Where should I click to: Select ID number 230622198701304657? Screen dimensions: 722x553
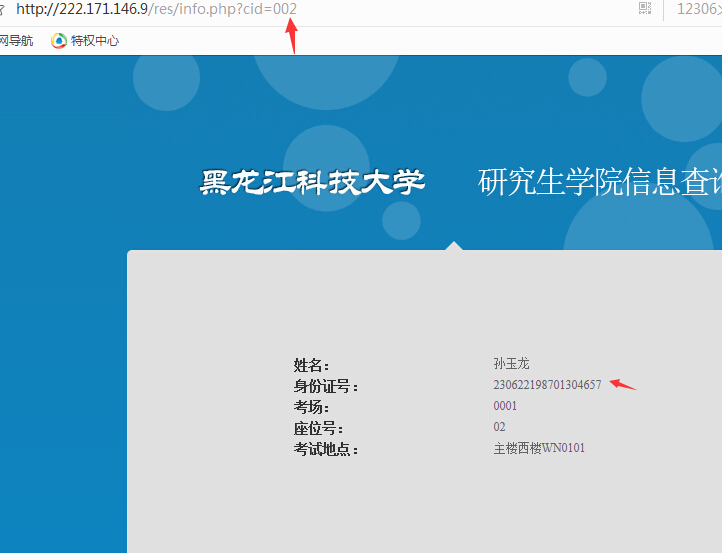[547, 384]
